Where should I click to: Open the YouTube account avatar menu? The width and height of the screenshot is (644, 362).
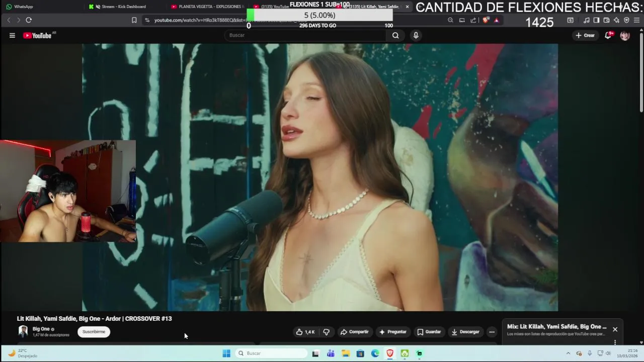click(x=625, y=35)
